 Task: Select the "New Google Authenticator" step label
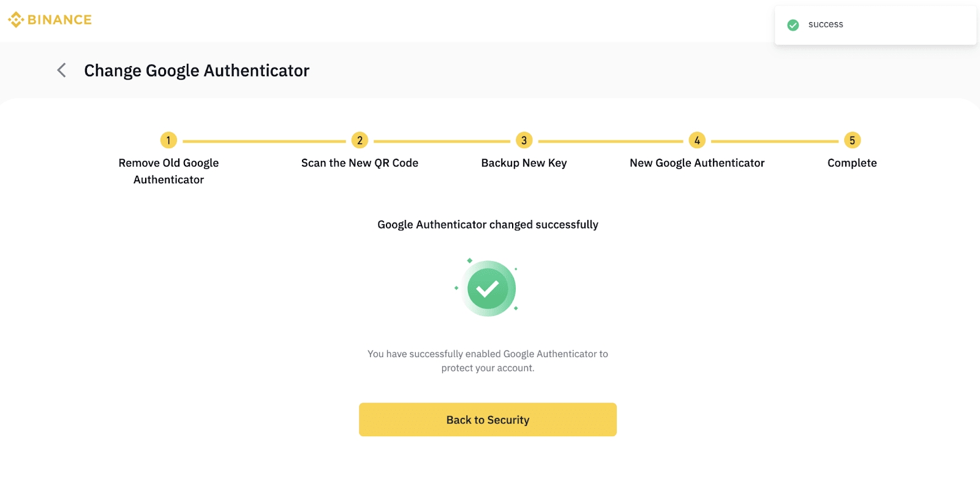click(697, 163)
